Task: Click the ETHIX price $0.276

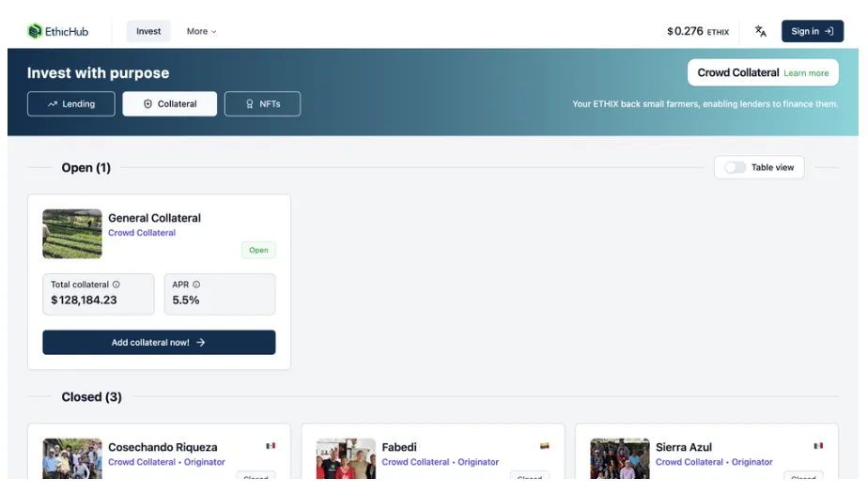Action: [x=697, y=32]
